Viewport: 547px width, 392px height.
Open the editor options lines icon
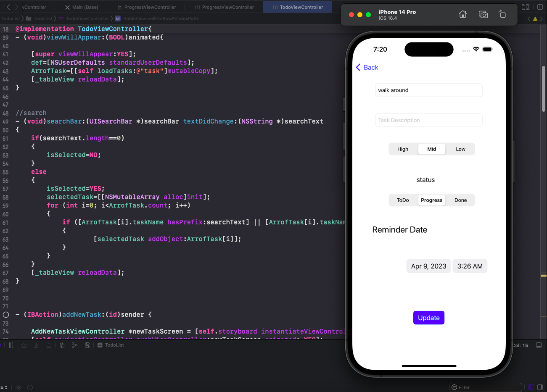pyautogui.click(x=526, y=7)
